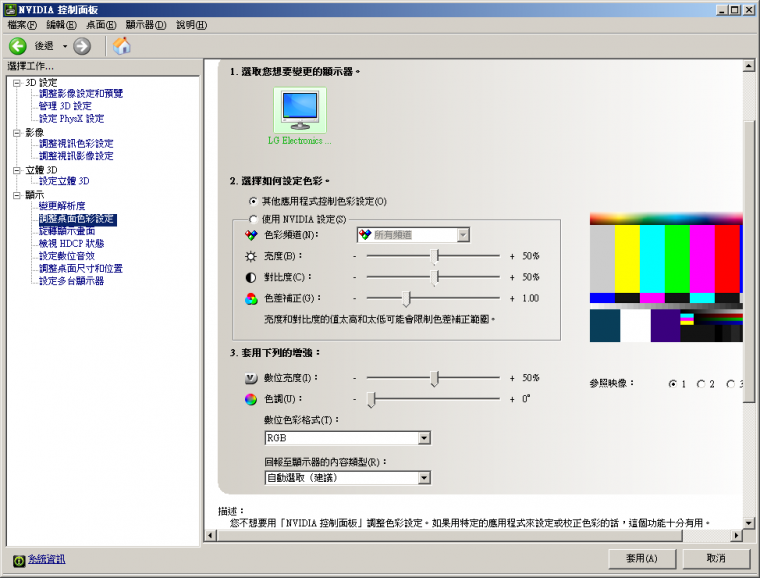This screenshot has height=578, width=760.
Task: Open the 系統資訊 link
Action: coord(46,559)
